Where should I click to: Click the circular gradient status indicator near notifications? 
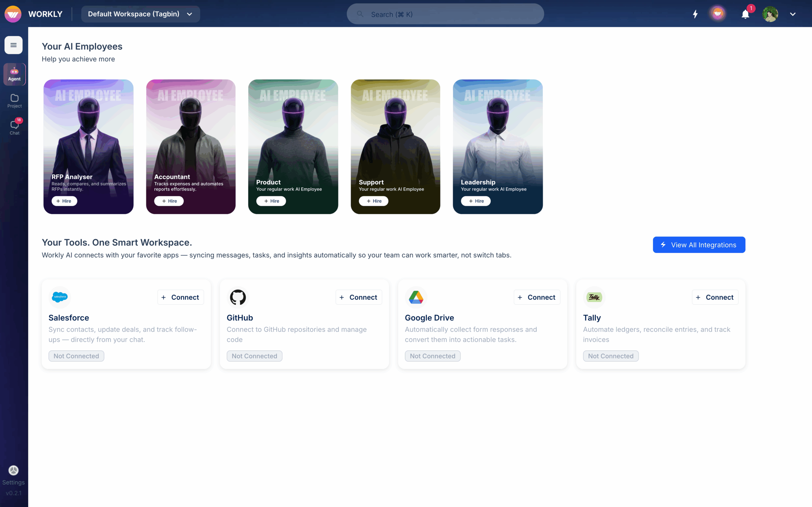(718, 14)
